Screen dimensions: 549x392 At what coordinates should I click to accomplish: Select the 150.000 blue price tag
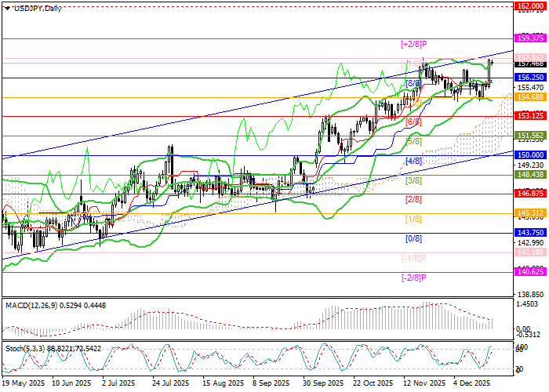click(530, 155)
